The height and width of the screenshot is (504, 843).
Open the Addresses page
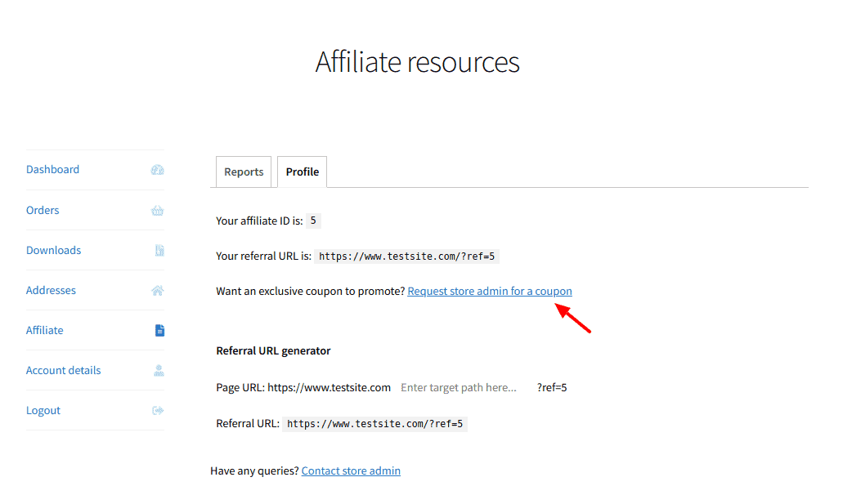pos(51,290)
